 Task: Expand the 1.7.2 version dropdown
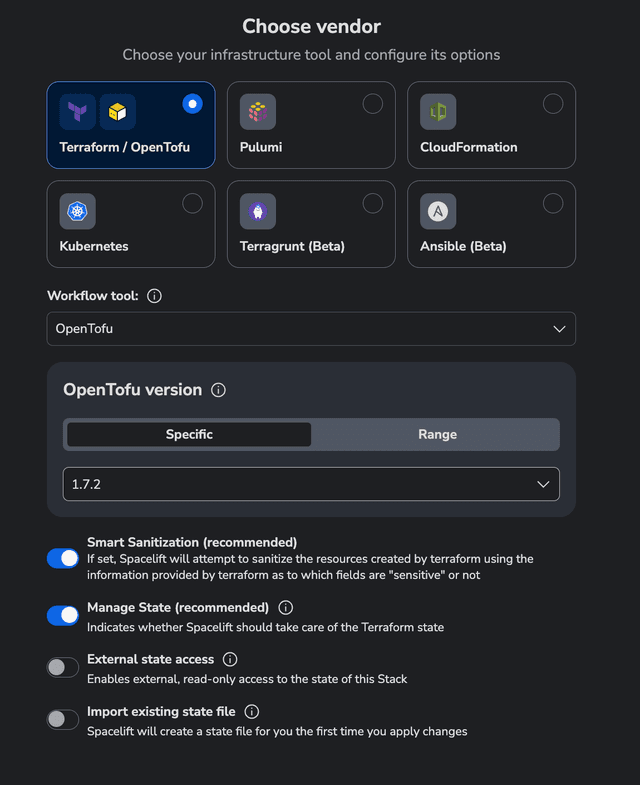point(311,484)
